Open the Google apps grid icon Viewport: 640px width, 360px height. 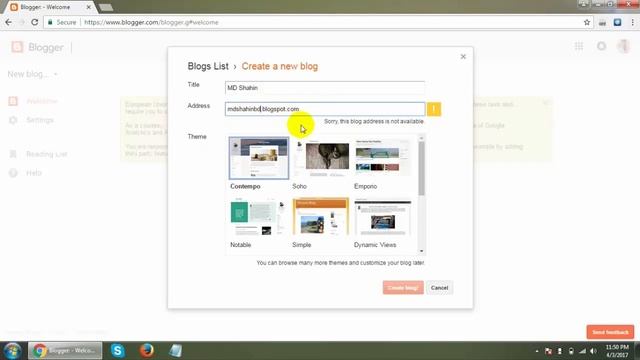pyautogui.click(x=579, y=47)
